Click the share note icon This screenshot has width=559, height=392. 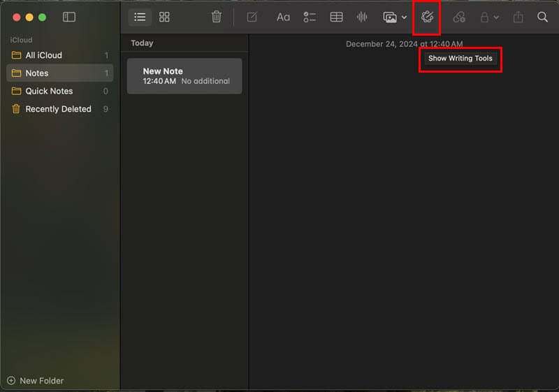(x=518, y=17)
